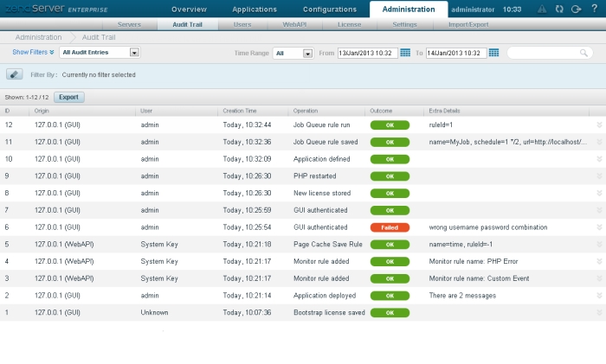
Task: Click the notifications warning triangle icon
Action: pos(542,9)
